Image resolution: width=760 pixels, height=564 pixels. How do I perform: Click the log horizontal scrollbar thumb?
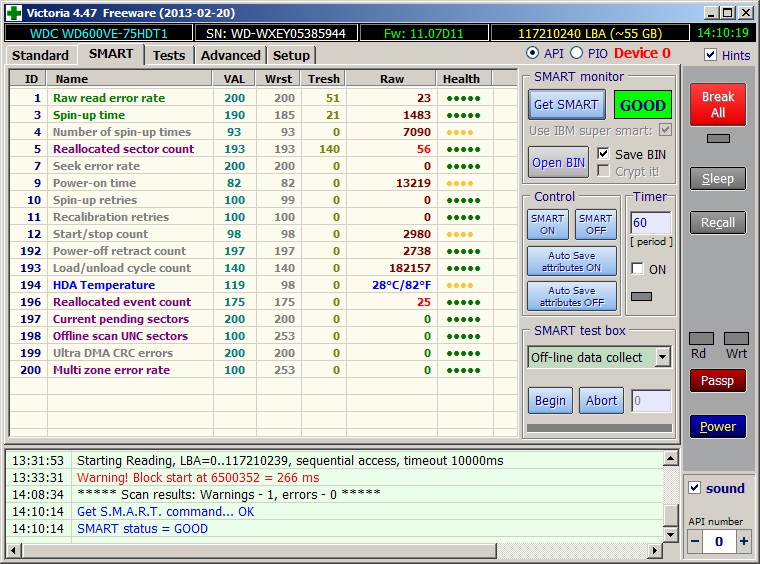tap(259, 550)
